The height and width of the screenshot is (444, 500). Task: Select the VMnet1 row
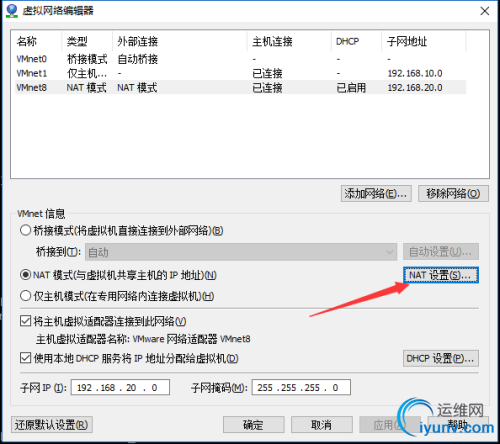pos(240,73)
